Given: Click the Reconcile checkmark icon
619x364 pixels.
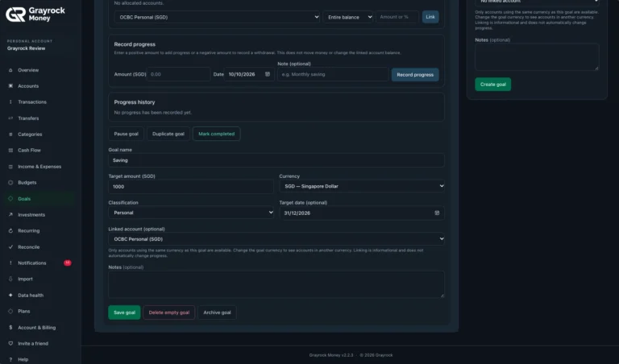Looking at the screenshot, I should pos(10,247).
